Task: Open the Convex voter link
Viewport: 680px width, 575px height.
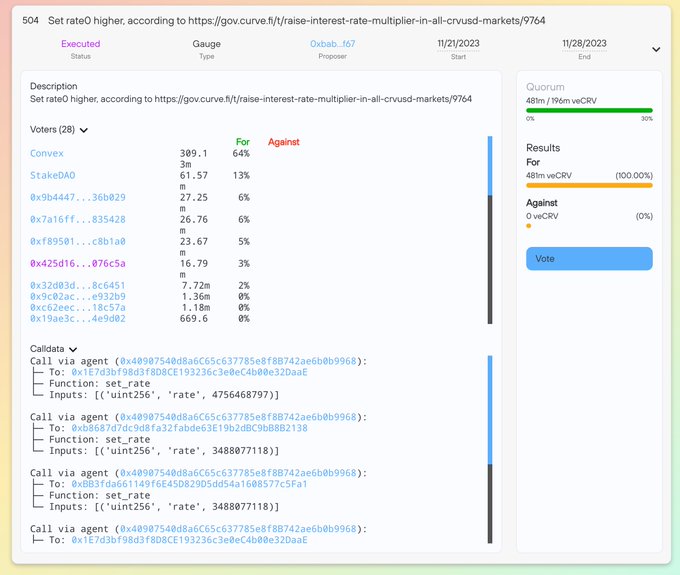Action: coord(47,154)
